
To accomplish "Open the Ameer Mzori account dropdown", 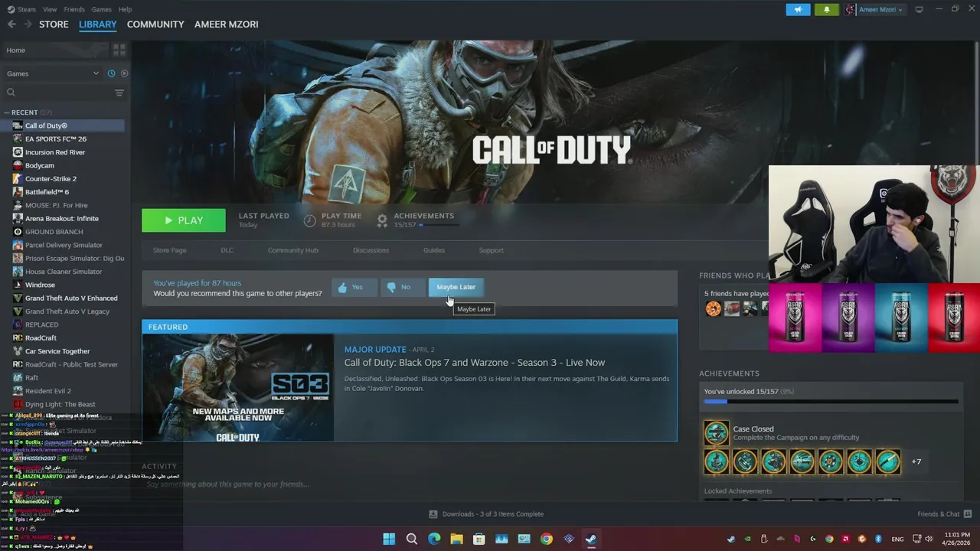I will pos(875,9).
